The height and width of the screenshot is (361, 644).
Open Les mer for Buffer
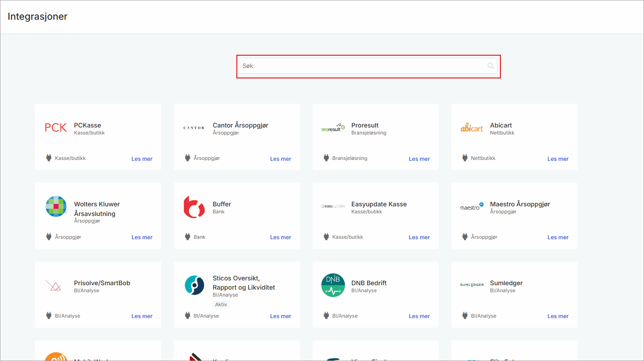point(281,237)
